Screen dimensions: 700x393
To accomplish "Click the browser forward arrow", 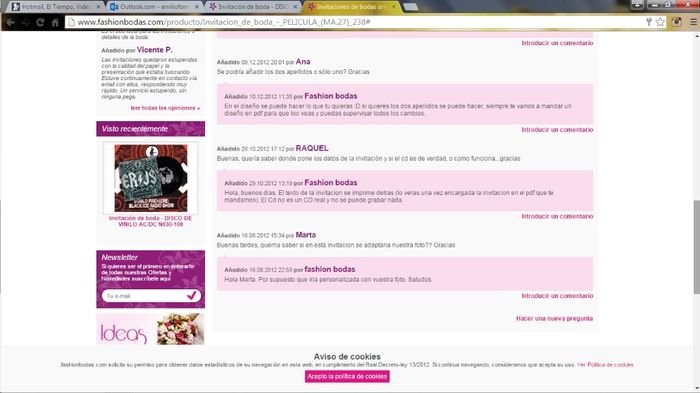I will (x=25, y=22).
